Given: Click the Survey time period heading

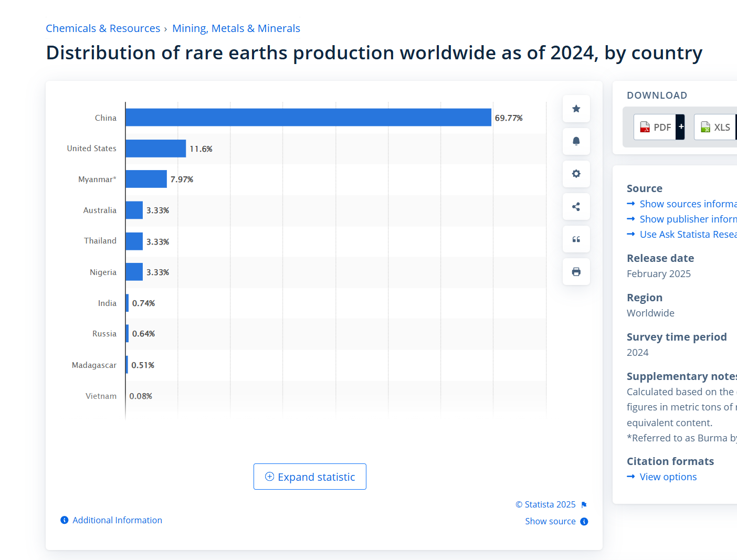Looking at the screenshot, I should coord(677,337).
